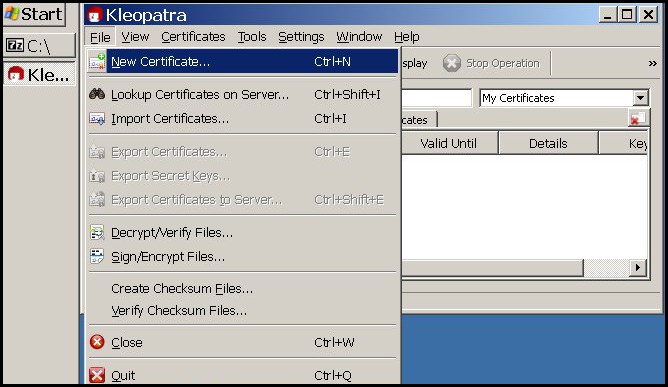Click the Windows Start flag icon

click(x=12, y=14)
